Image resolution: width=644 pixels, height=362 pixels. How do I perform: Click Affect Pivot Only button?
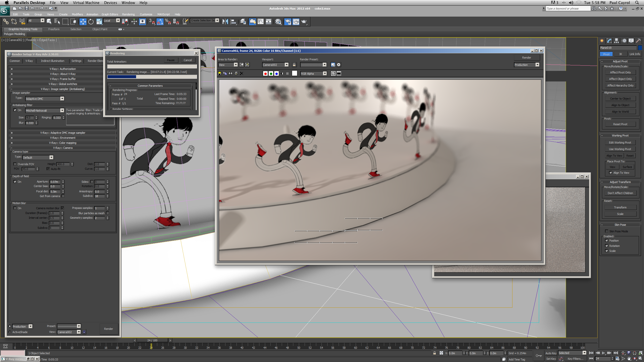pyautogui.click(x=620, y=72)
